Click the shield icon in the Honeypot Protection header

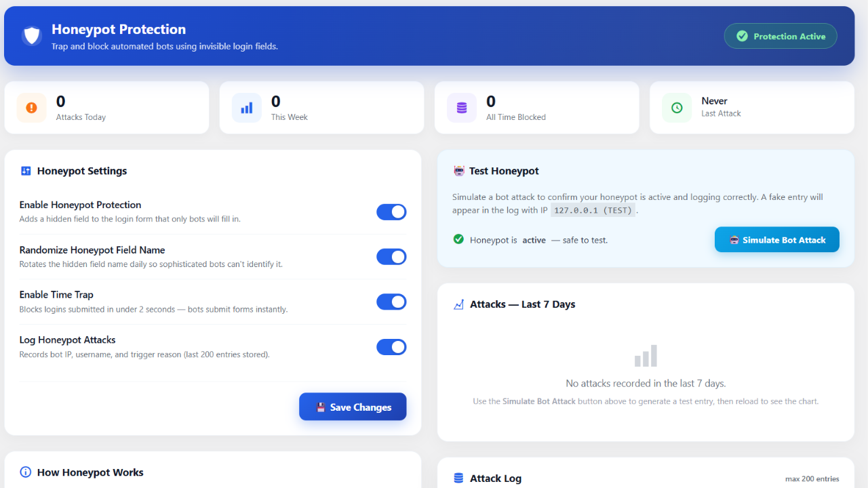(31, 36)
